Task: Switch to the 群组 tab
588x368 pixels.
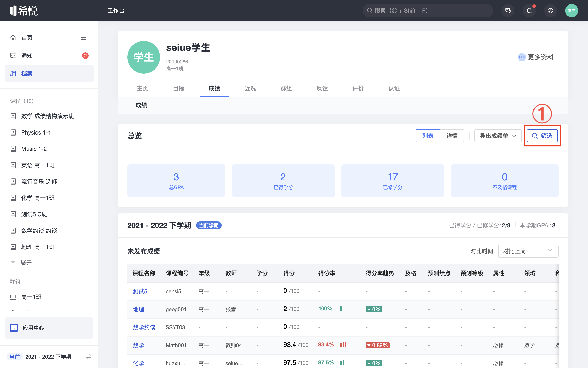Action: 286,88
